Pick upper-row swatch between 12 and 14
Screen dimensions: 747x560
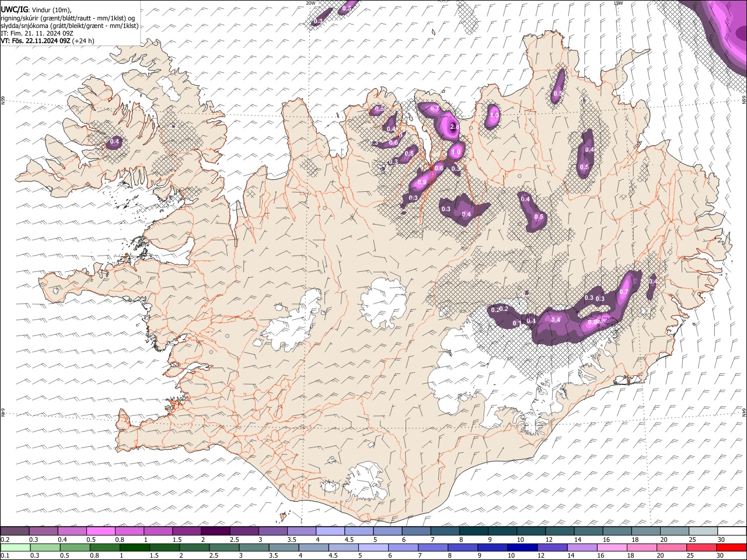pos(559,531)
